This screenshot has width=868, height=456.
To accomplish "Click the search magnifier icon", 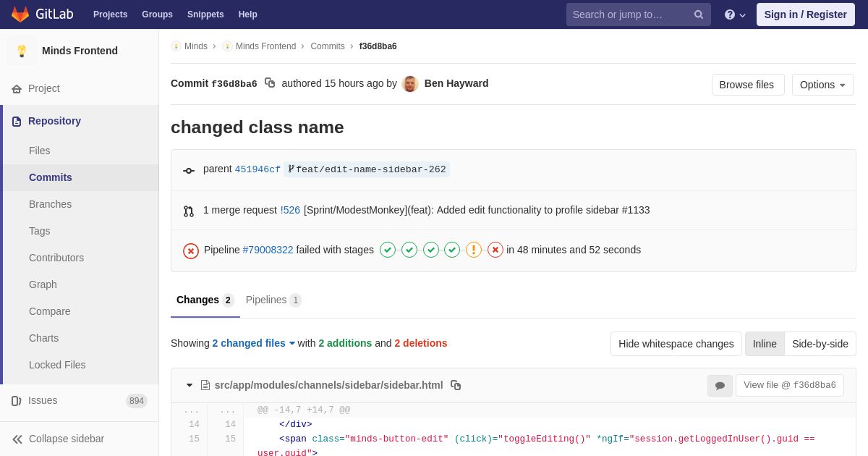I will click(x=698, y=14).
